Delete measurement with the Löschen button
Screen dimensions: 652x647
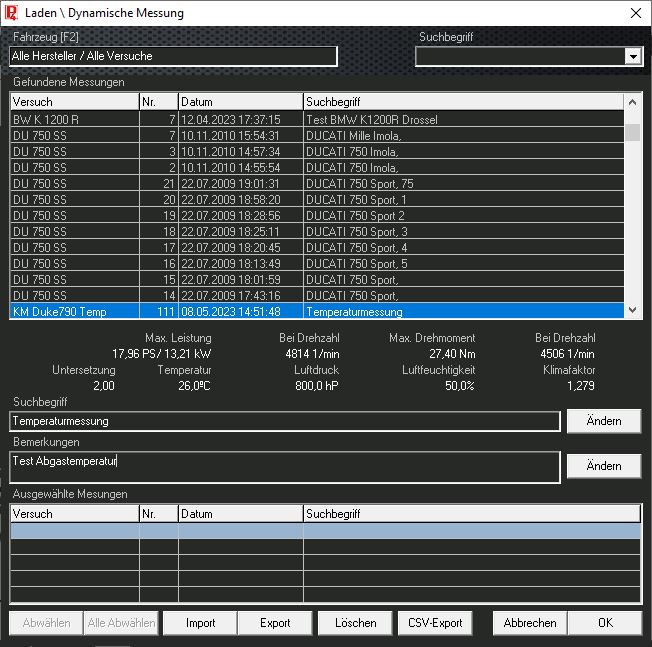[x=356, y=623]
